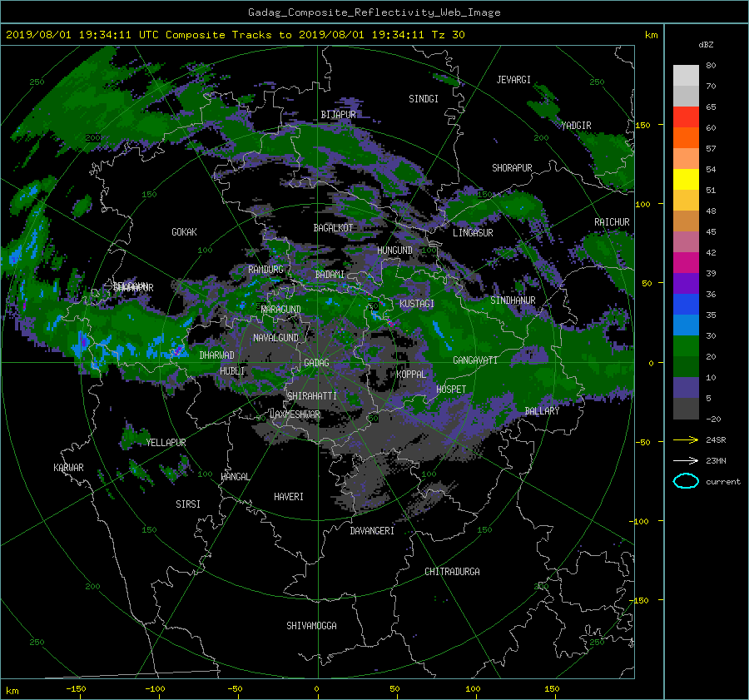Click the BALLARY city label
Image resolution: width=749 pixels, height=700 pixels.
(x=542, y=411)
